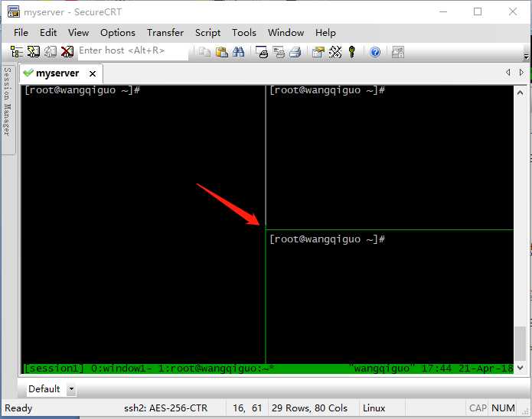The height and width of the screenshot is (419, 532).
Task: Open Find with binoculars icon
Action: [239, 52]
